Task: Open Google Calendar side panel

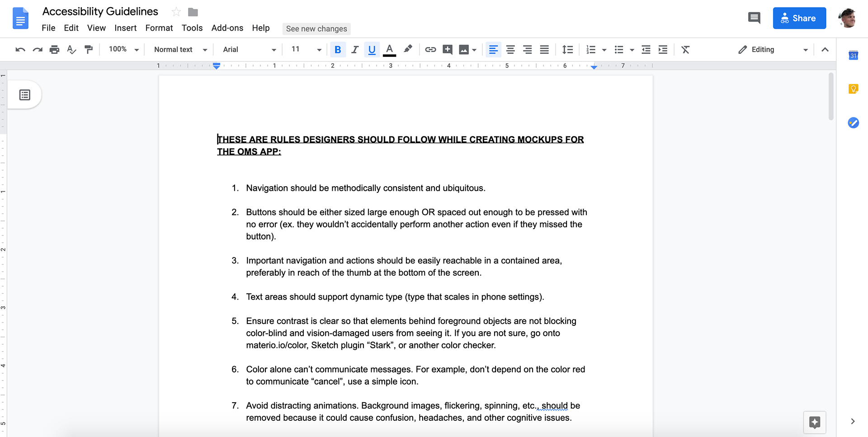Action: 853,55
